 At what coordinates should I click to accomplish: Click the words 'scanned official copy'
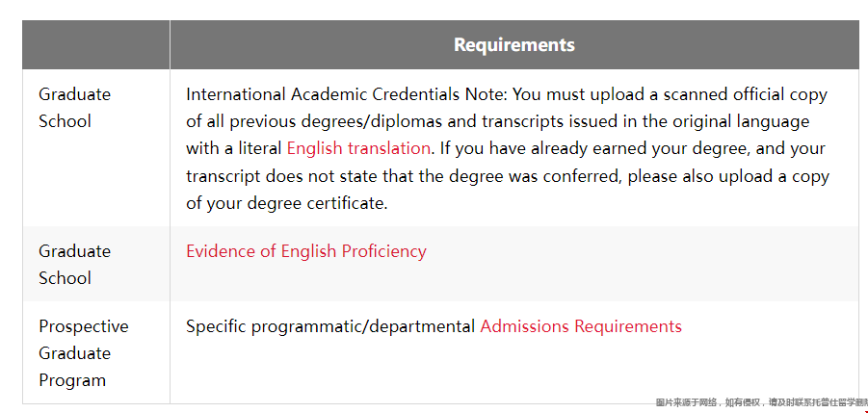coord(743,94)
